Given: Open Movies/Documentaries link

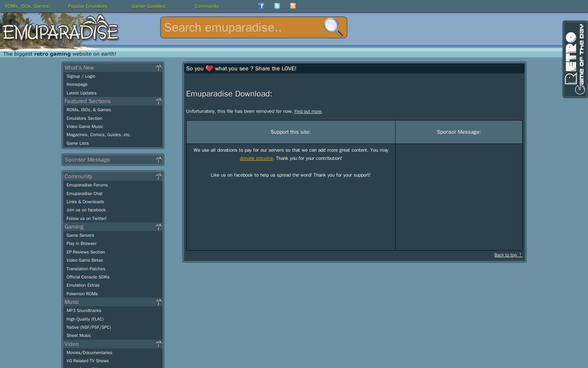Looking at the screenshot, I should (x=89, y=352).
